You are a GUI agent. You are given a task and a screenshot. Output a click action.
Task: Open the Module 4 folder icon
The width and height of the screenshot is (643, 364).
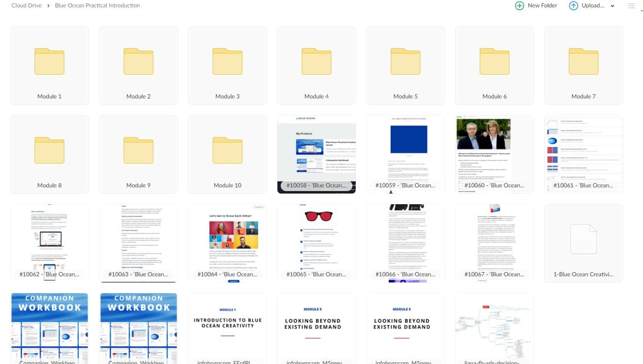pyautogui.click(x=317, y=62)
